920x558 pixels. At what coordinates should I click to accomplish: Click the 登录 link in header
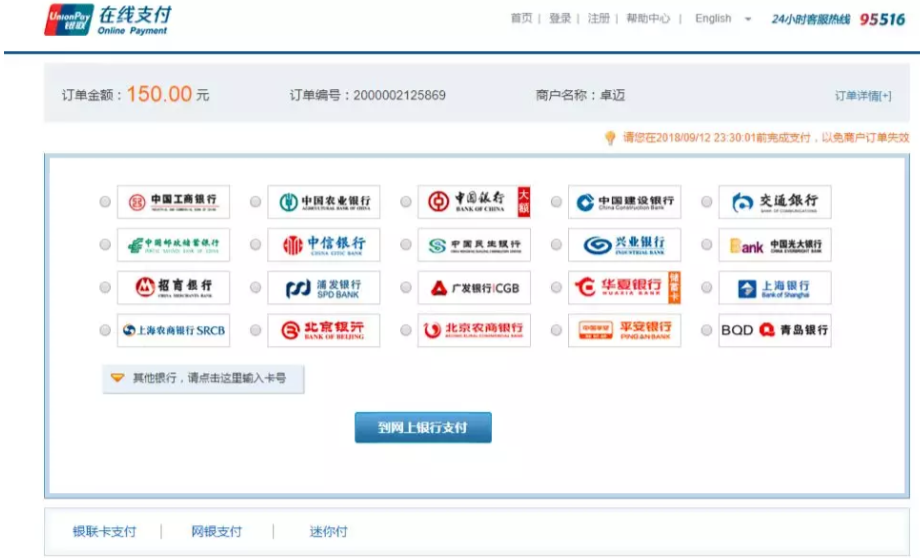pyautogui.click(x=560, y=18)
